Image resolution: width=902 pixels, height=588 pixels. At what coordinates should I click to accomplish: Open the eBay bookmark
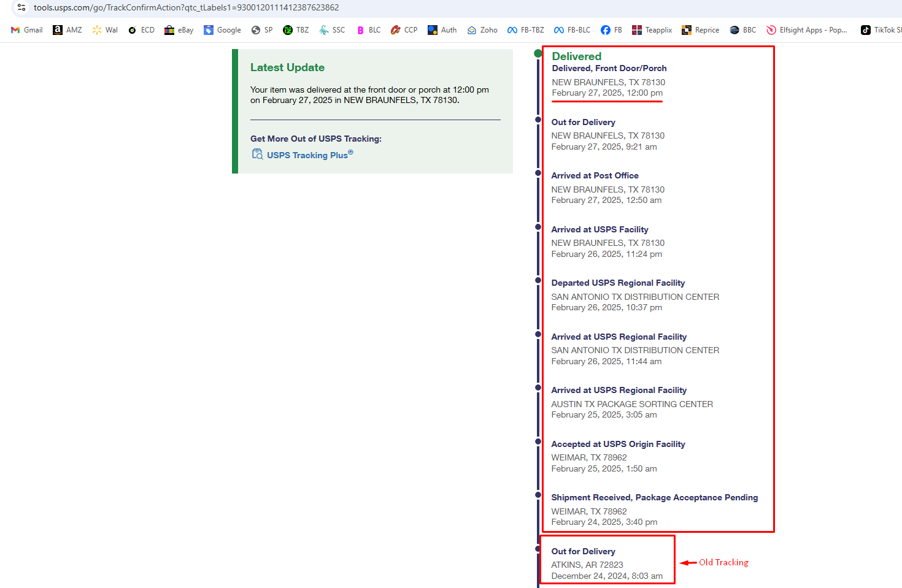[179, 30]
